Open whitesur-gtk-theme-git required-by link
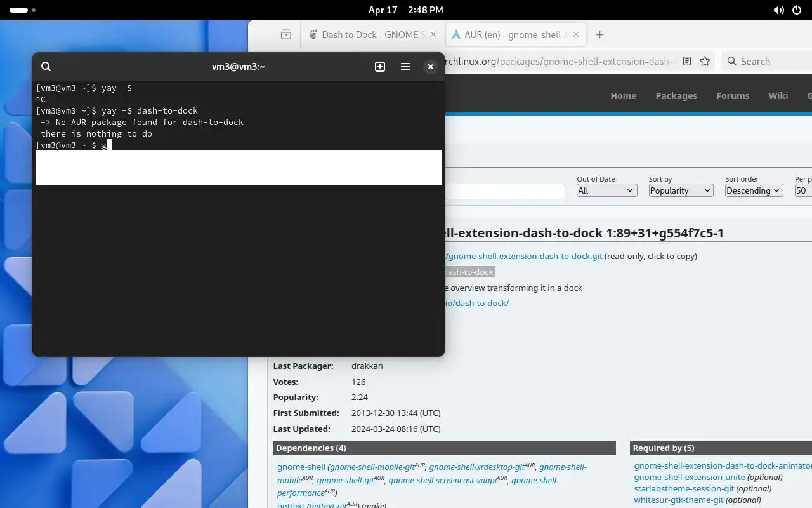The width and height of the screenshot is (812, 508). point(679,500)
